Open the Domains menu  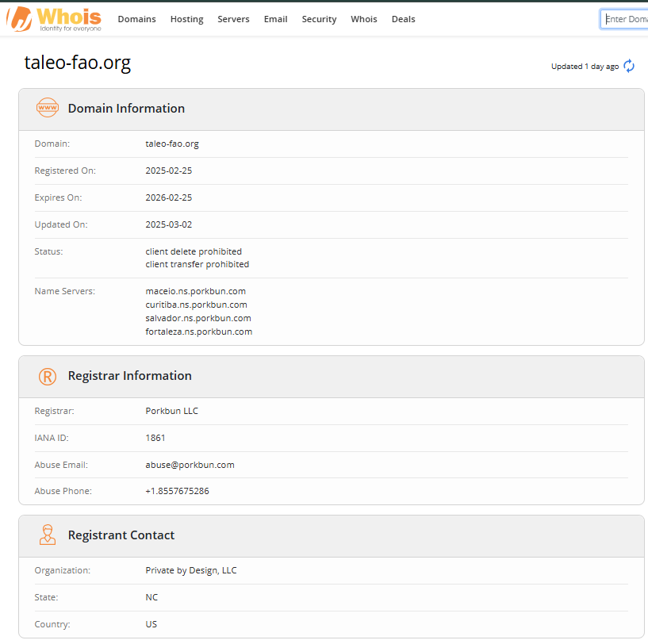[x=136, y=19]
